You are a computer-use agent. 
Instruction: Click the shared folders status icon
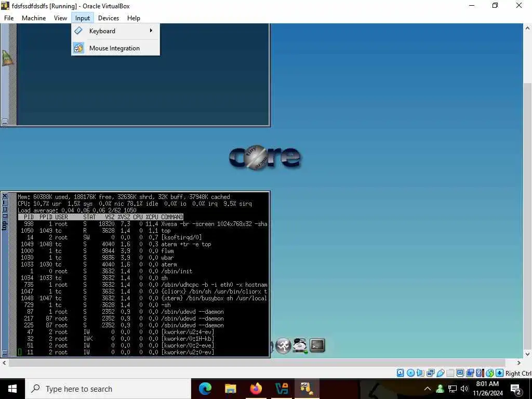[x=450, y=373]
